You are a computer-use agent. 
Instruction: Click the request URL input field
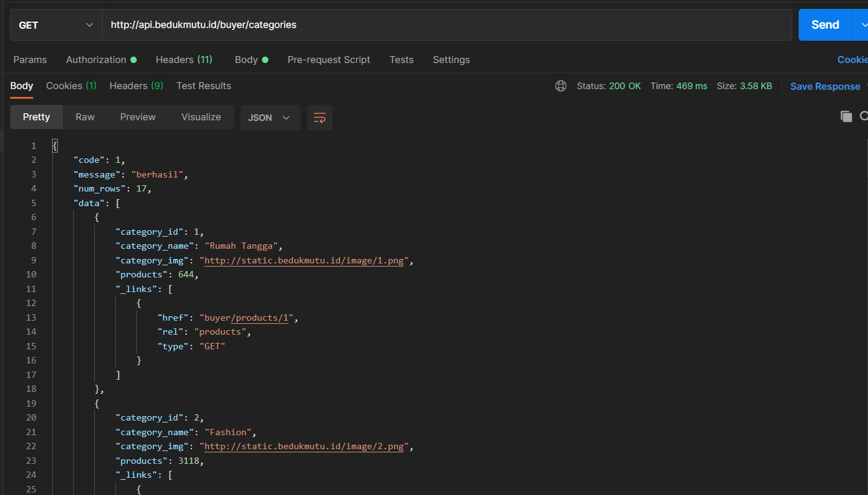pos(445,25)
